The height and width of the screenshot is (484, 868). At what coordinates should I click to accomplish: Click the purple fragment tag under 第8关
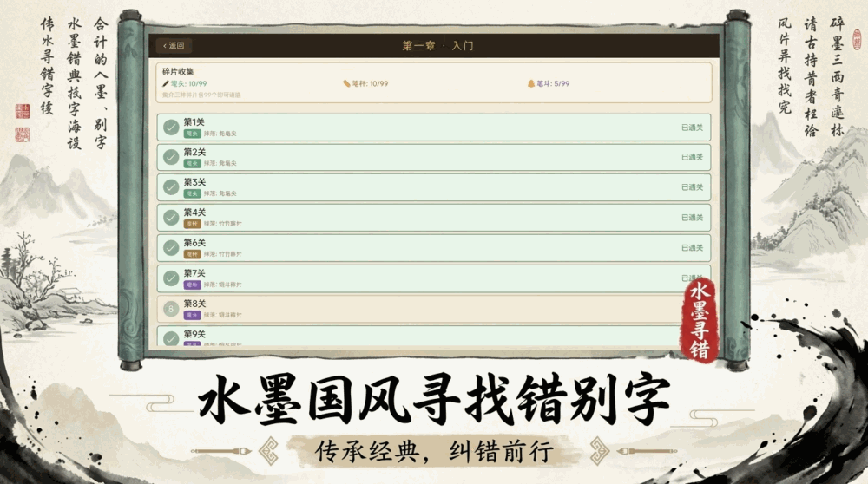(x=192, y=315)
